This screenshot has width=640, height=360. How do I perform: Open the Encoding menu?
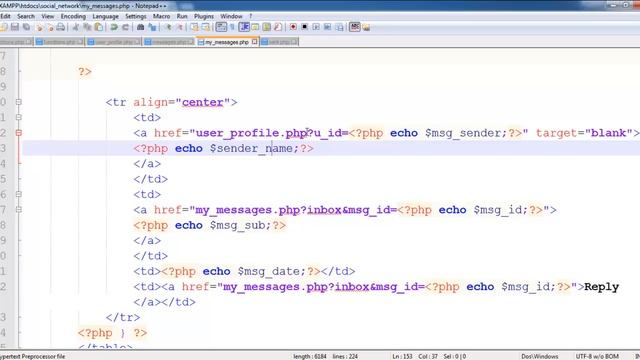coord(73,16)
